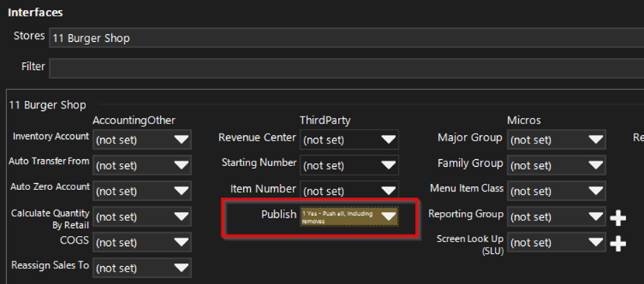This screenshot has width=644, height=284.
Task: Click the 'Micros' column heading
Action: tap(524, 120)
